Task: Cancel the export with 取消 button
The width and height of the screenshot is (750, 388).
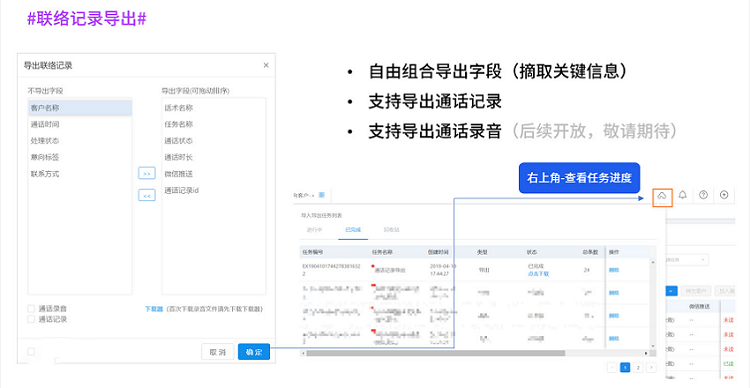Action: [218, 352]
